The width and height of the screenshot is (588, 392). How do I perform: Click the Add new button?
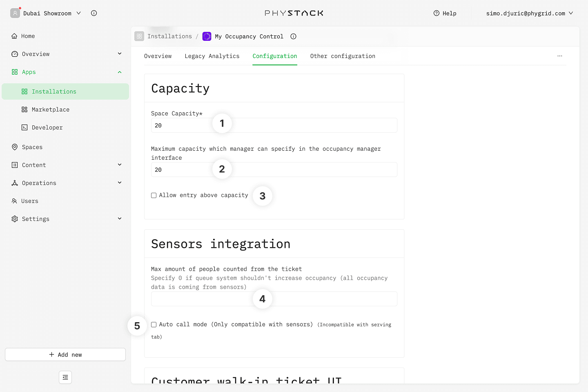click(65, 354)
